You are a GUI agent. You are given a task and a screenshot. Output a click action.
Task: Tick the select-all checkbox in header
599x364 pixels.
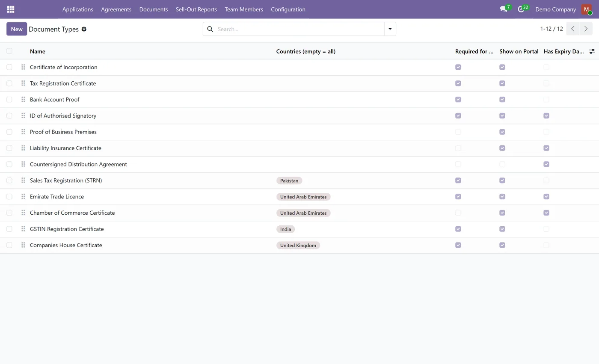(x=9, y=51)
